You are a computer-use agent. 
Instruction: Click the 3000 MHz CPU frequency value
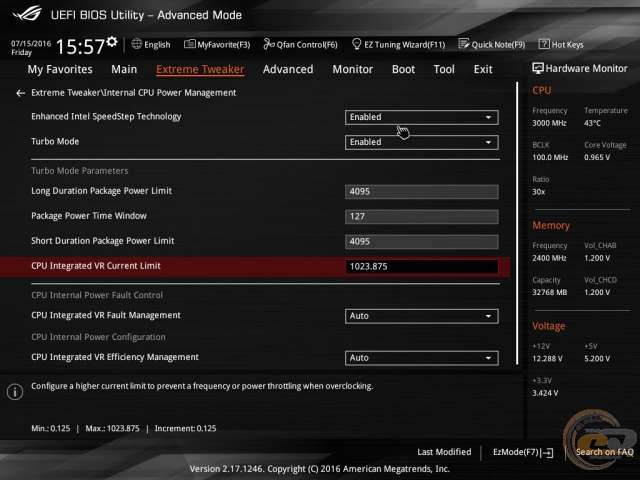549,123
